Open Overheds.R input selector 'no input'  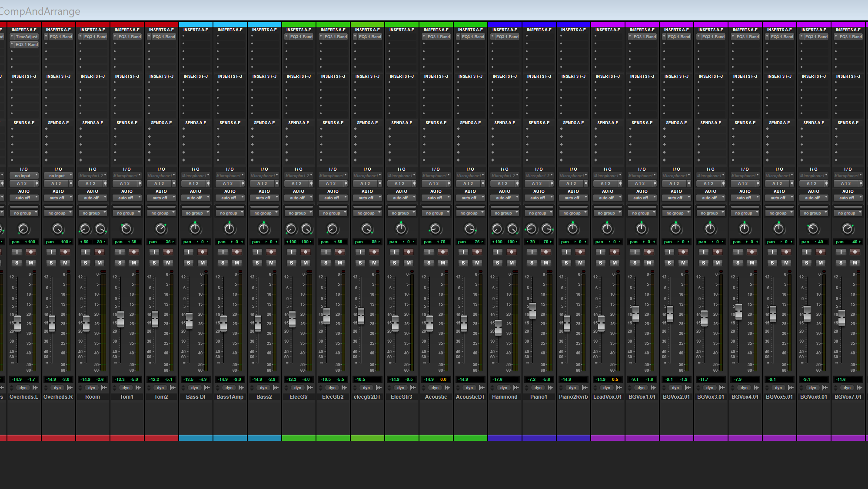(x=58, y=176)
